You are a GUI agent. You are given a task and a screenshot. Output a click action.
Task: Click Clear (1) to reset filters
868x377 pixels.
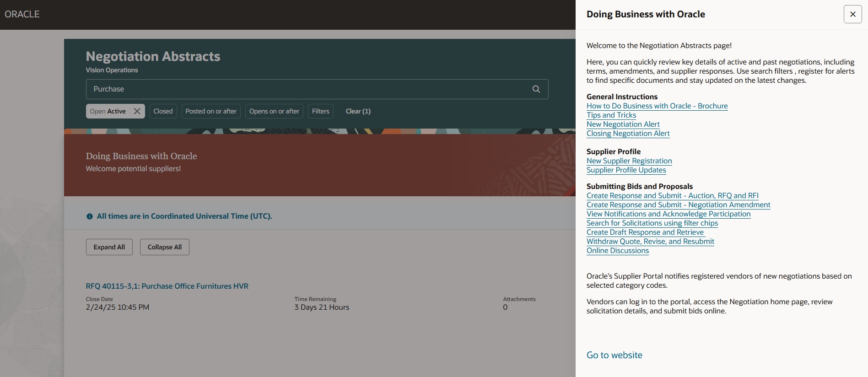[358, 111]
